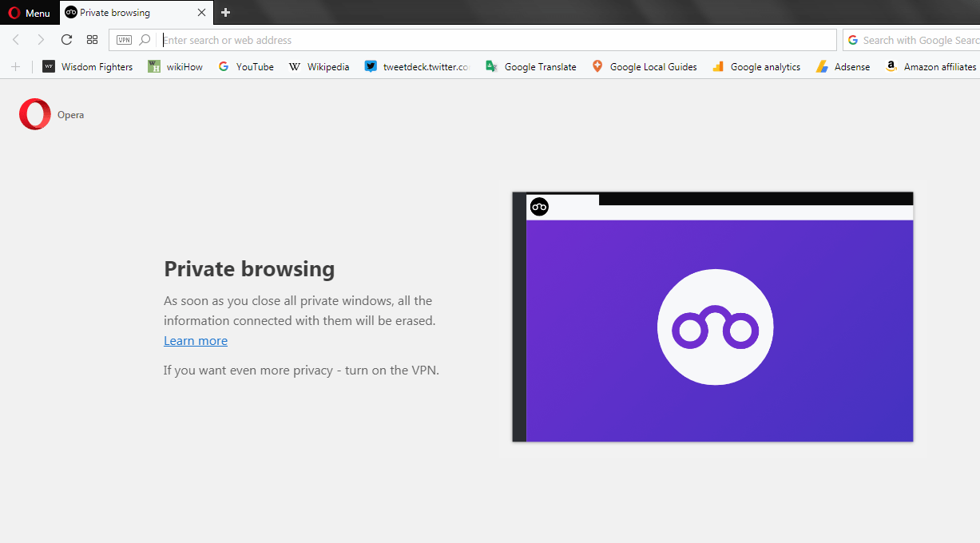Screen dimensions: 980x543
Task: Toggle the VPN badge in address bar
Action: 124,40
